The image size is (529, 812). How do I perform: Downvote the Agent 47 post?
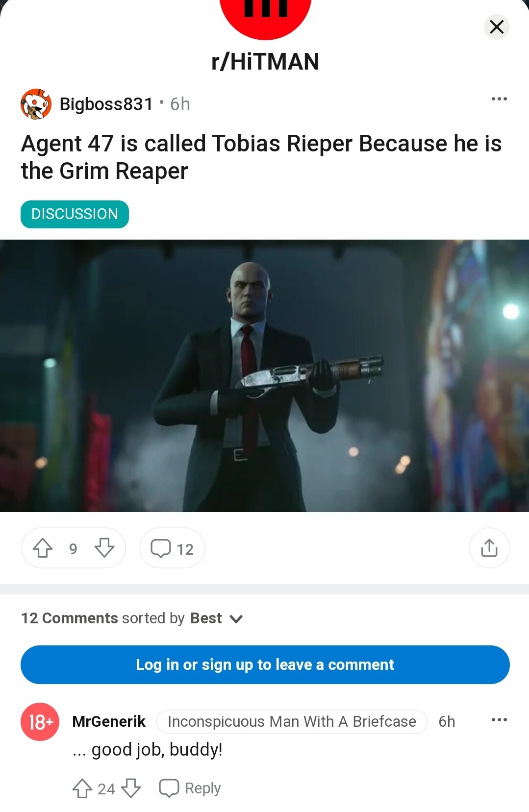point(104,548)
